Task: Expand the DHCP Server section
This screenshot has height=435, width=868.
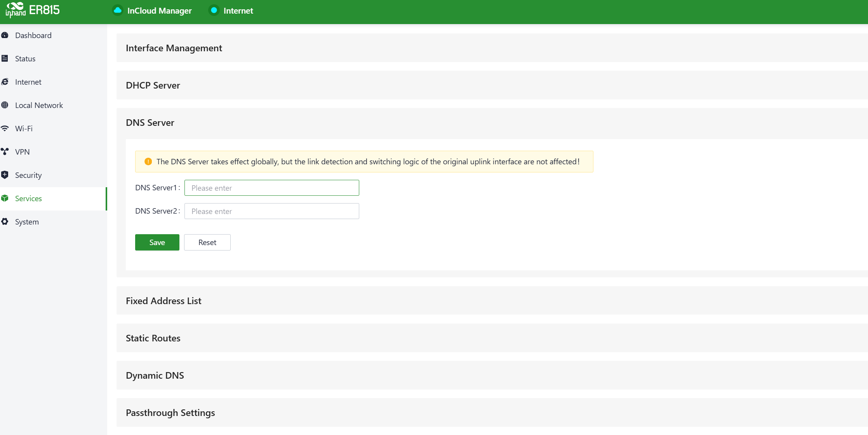Action: [x=153, y=85]
